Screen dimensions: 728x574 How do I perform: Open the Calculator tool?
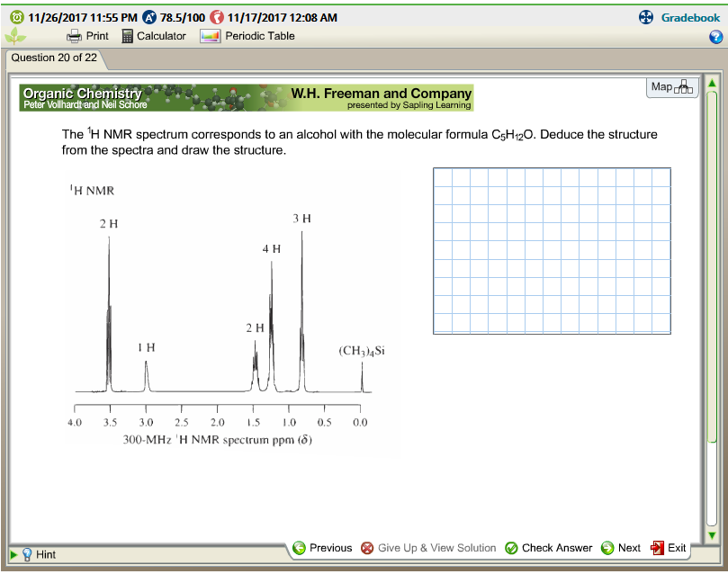click(x=152, y=36)
